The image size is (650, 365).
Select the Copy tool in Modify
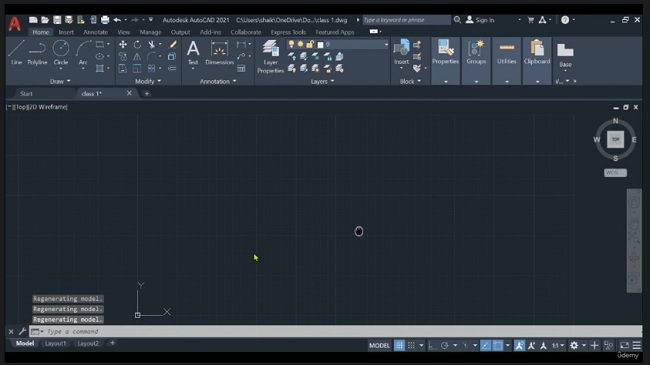[123, 56]
